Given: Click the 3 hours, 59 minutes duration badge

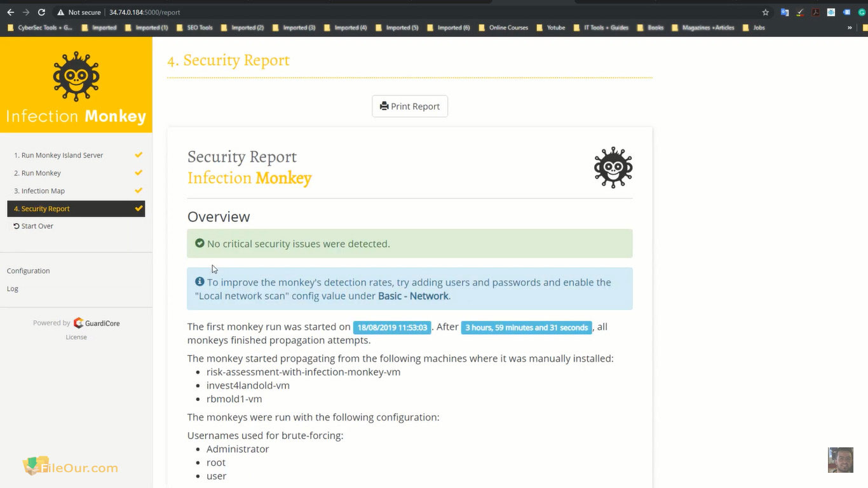Looking at the screenshot, I should click(x=527, y=328).
